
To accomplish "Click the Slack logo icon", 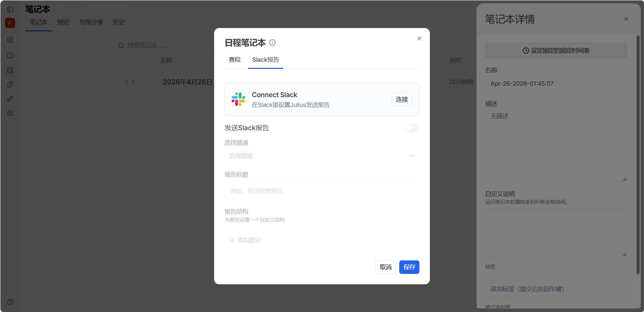I will [238, 99].
